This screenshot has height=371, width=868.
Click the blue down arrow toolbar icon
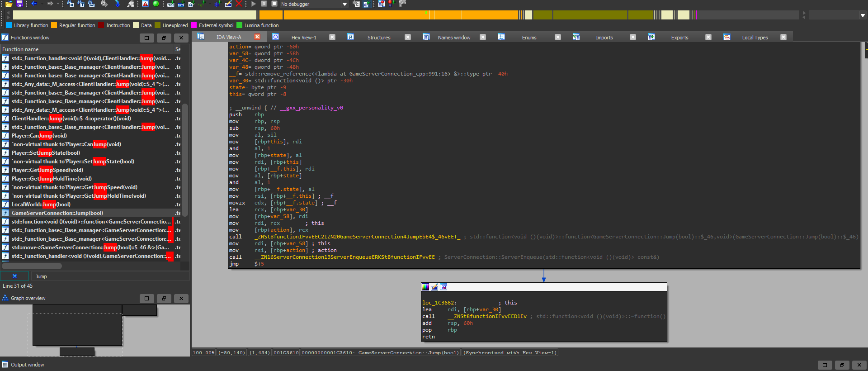[117, 4]
